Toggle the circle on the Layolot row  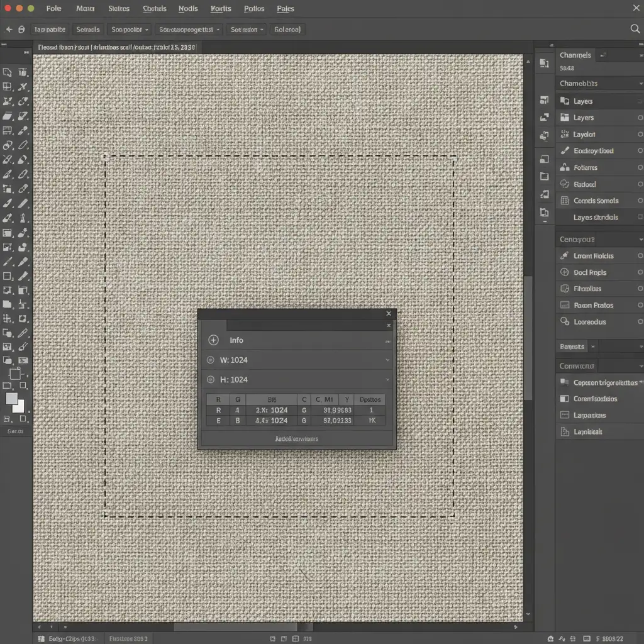[640, 134]
